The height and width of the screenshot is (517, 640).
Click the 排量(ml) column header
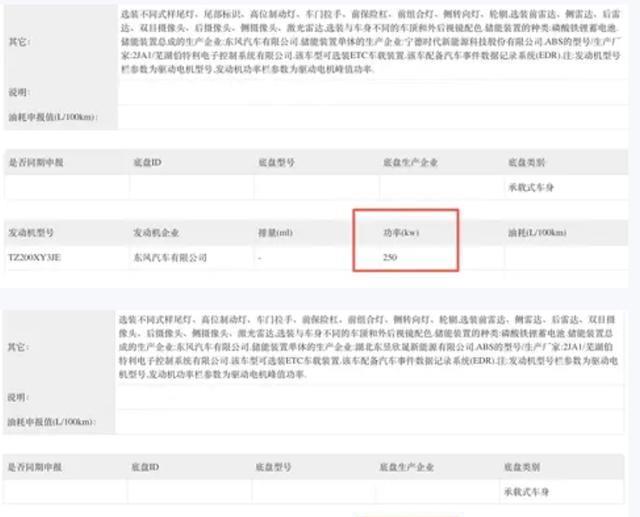pos(275,232)
